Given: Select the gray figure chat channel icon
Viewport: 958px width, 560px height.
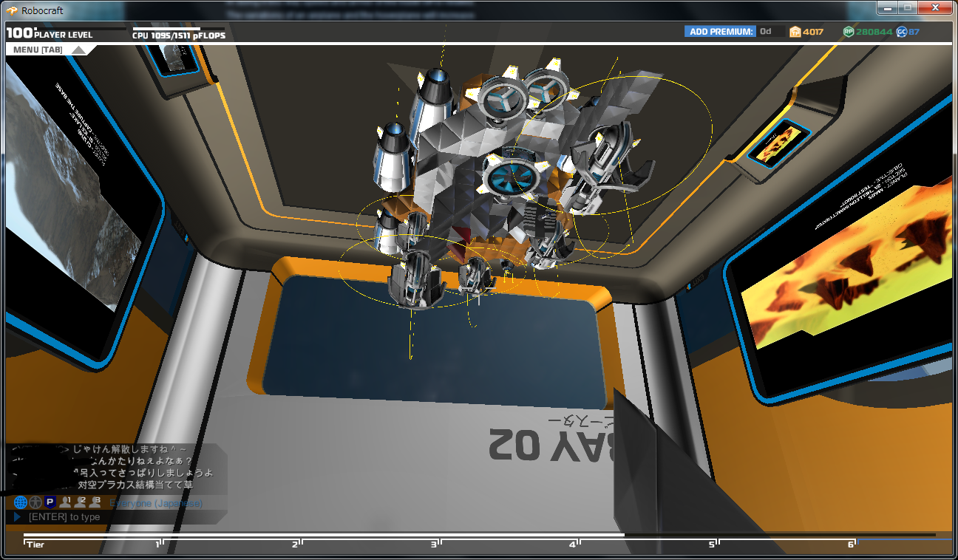Looking at the screenshot, I should tap(35, 502).
